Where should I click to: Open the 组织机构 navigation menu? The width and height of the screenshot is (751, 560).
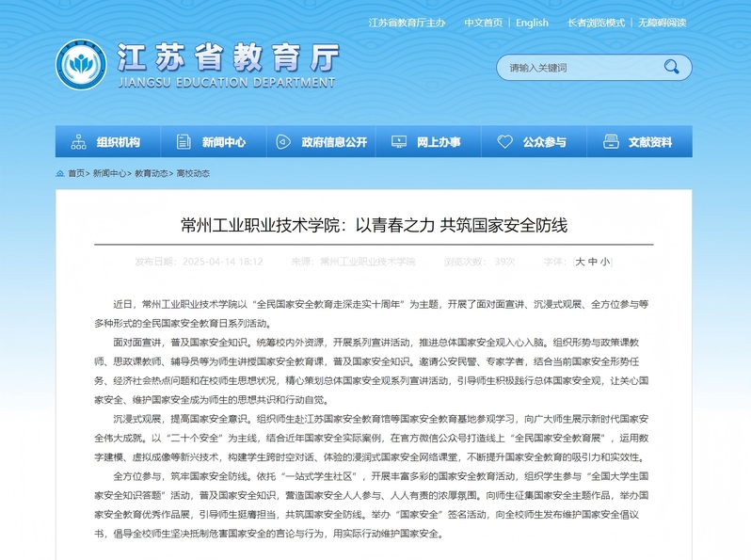tap(118, 142)
